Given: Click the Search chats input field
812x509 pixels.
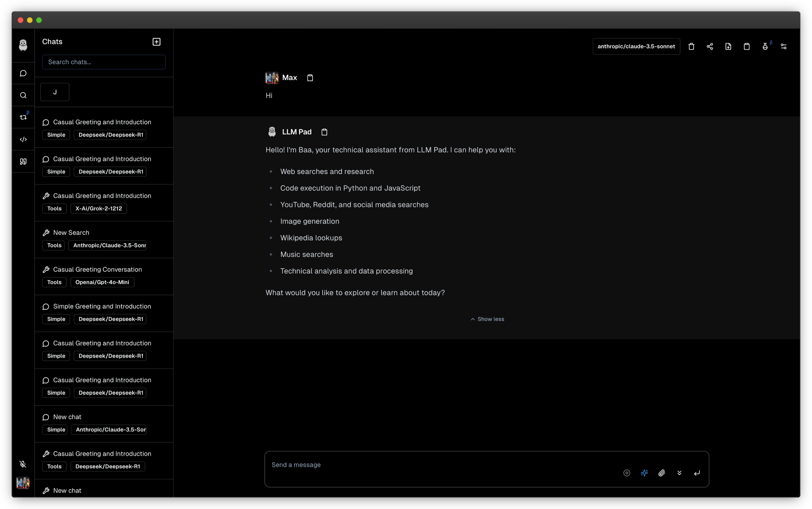Looking at the screenshot, I should point(104,62).
